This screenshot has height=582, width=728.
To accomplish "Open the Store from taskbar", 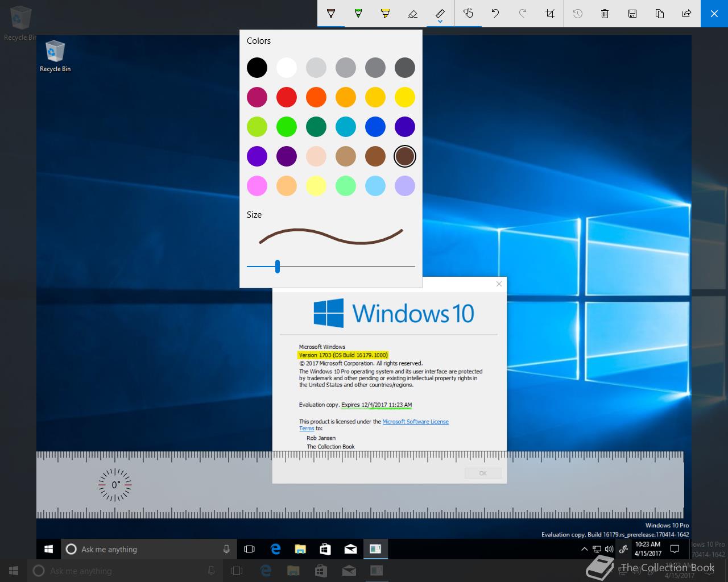I will click(325, 549).
